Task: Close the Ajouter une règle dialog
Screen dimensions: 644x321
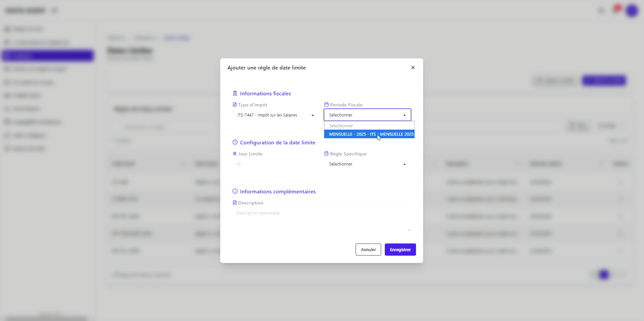Action: pyautogui.click(x=413, y=67)
